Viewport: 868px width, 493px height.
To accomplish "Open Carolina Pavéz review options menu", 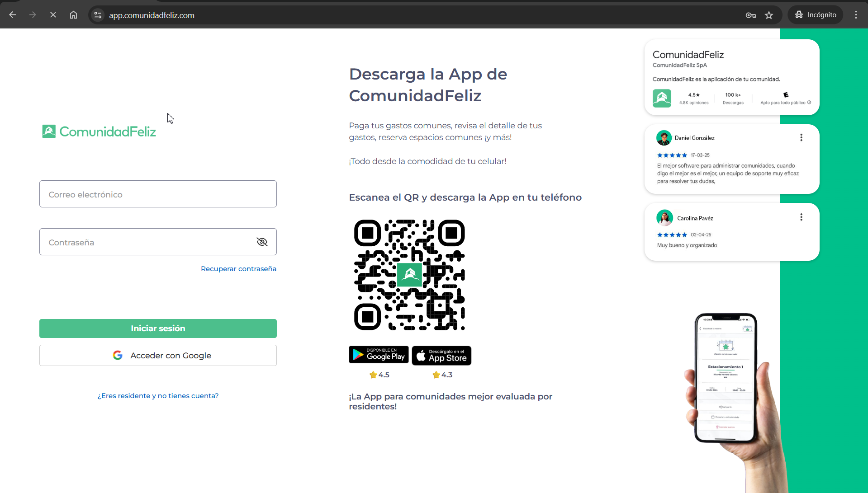I will (x=801, y=217).
